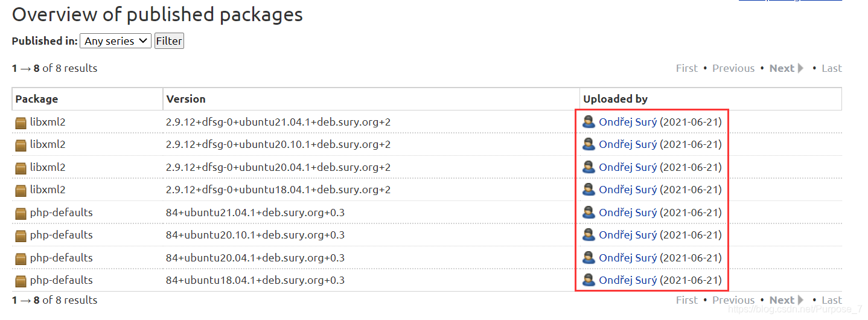Click Last in the bottom pagination
The height and width of the screenshot is (320, 868).
(831, 300)
